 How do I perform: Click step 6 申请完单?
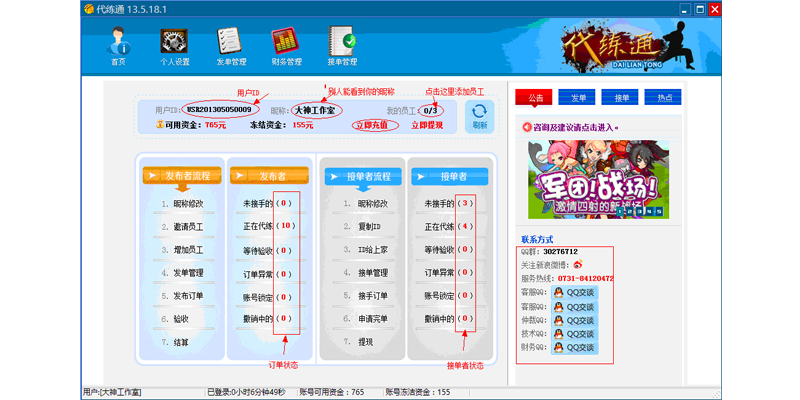pos(373,319)
